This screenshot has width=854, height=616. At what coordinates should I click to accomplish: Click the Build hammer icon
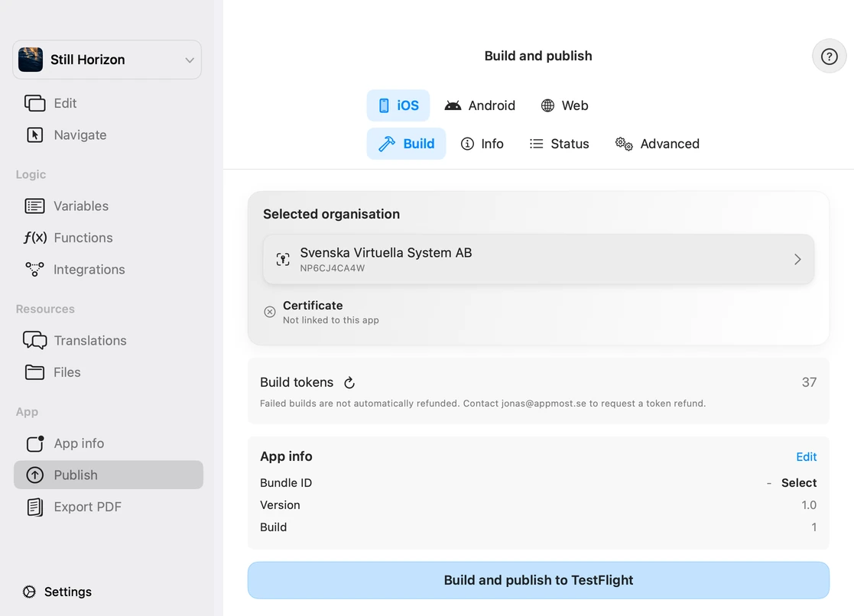(x=387, y=144)
